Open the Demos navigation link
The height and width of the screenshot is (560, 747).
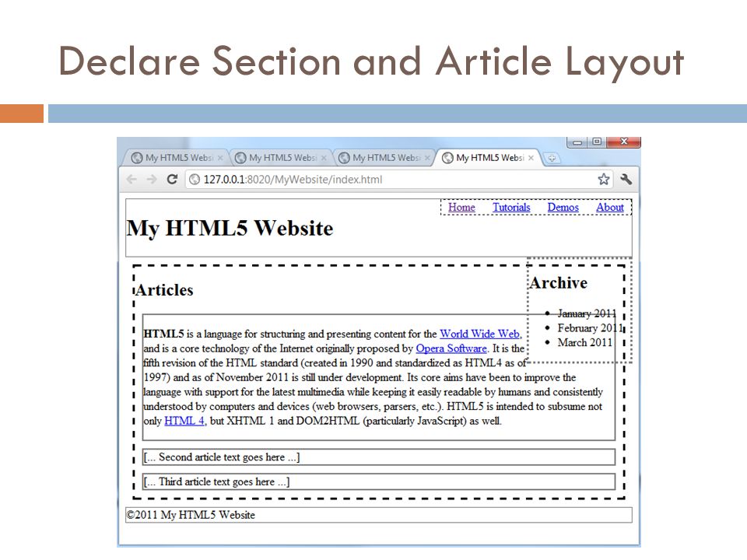pyautogui.click(x=563, y=207)
